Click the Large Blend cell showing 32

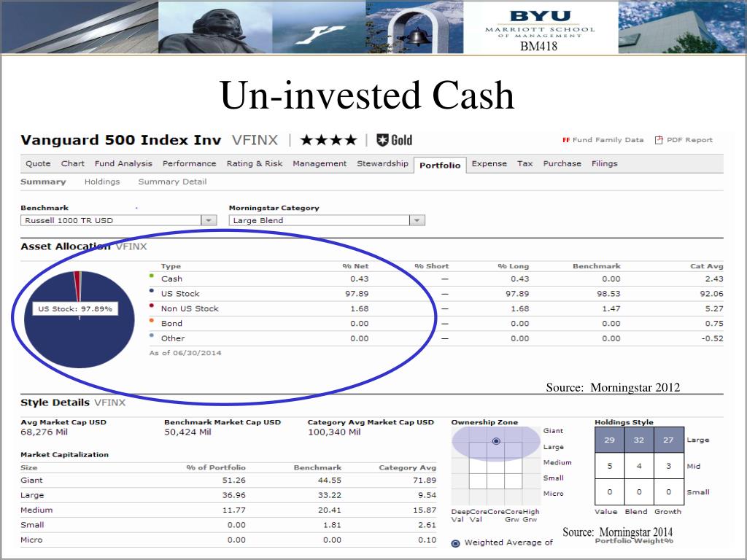pos(639,440)
